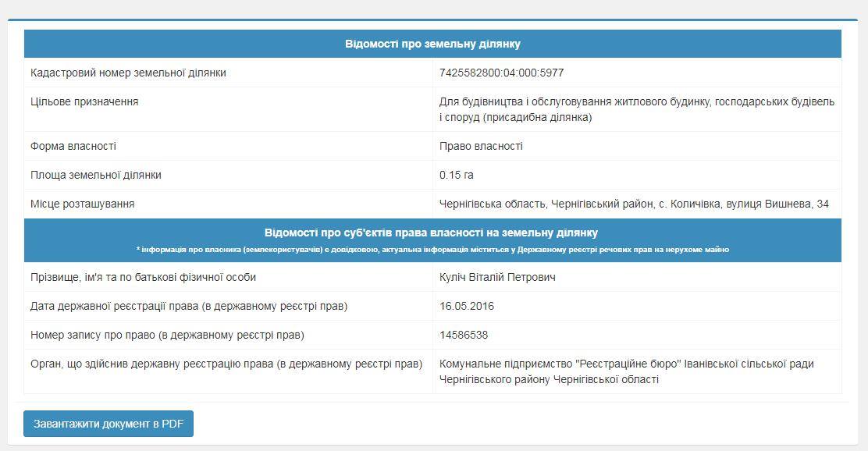Select the owner name Куліч Віталій Петрович
Screen dimensions: 868x451
point(498,277)
